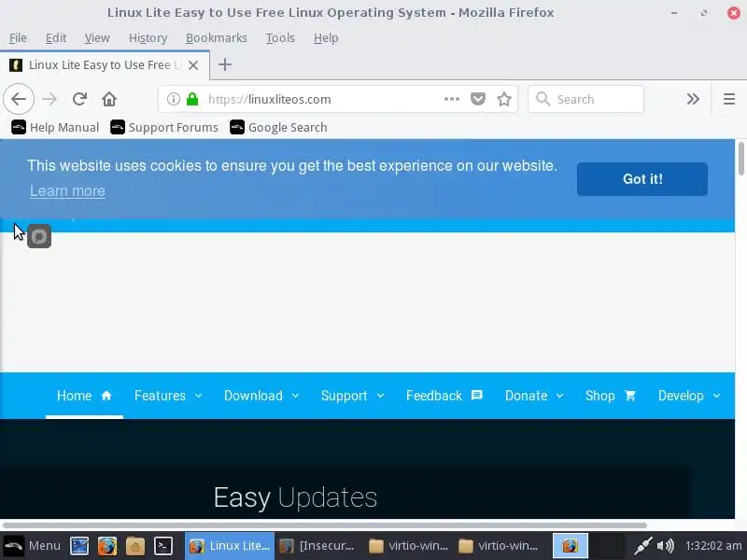Click the Easy Updates slide heading
Screen dimensions: 747x560
click(x=295, y=497)
